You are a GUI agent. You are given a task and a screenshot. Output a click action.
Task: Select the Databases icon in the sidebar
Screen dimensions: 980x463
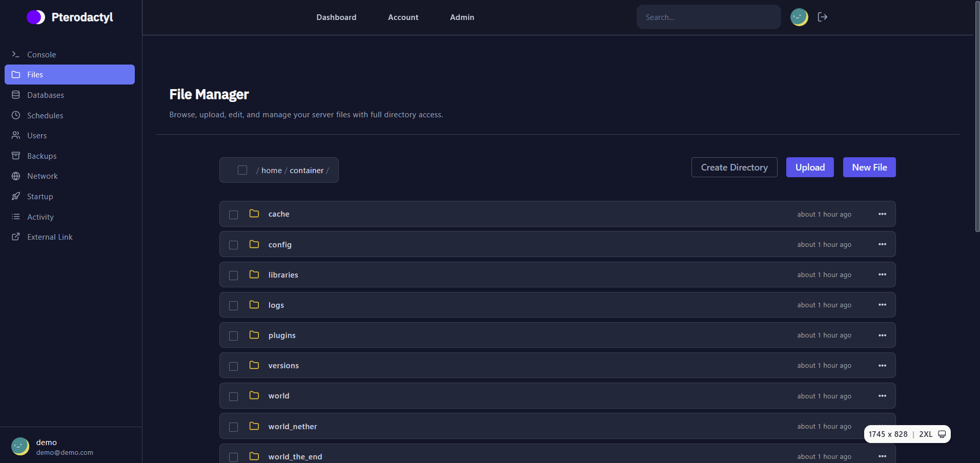tap(16, 95)
